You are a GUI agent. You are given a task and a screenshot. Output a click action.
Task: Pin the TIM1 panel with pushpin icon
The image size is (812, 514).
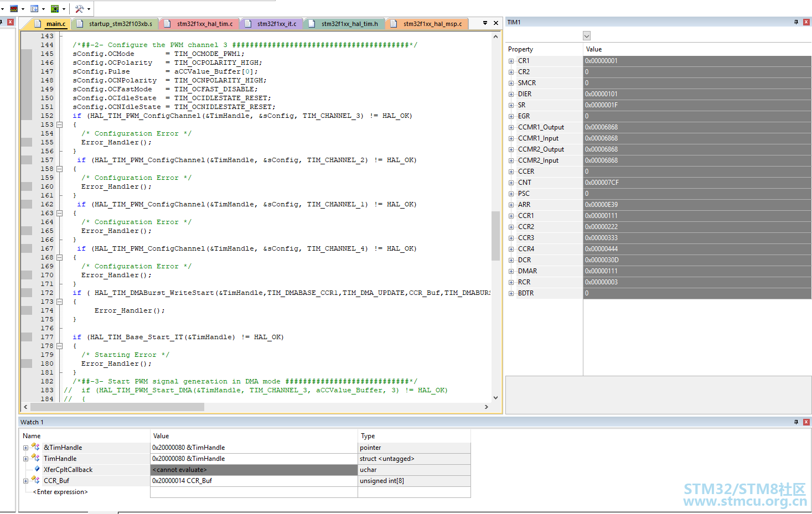[796, 22]
